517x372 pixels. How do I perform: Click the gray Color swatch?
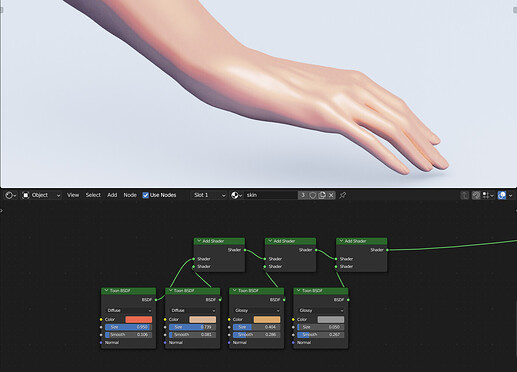pos(331,319)
